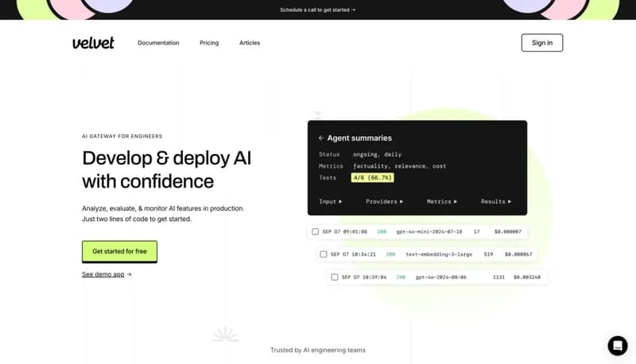The width and height of the screenshot is (636, 364).
Task: Expand the Results section
Action: point(495,201)
